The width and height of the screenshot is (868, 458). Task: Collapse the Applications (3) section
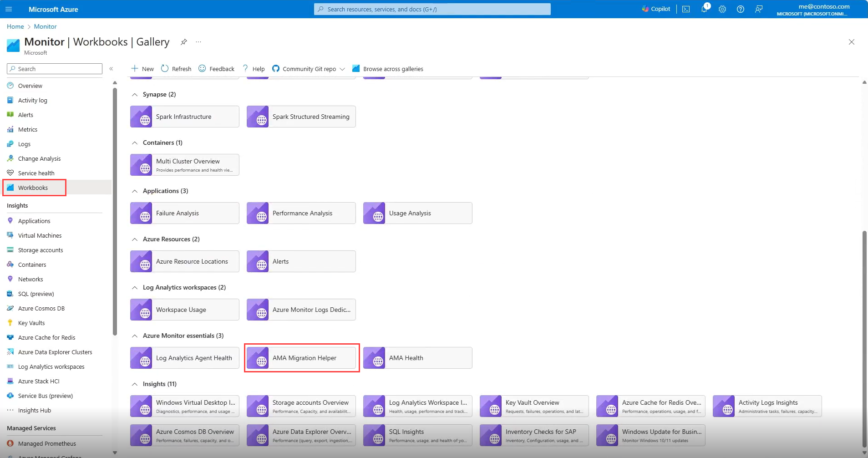(x=134, y=191)
